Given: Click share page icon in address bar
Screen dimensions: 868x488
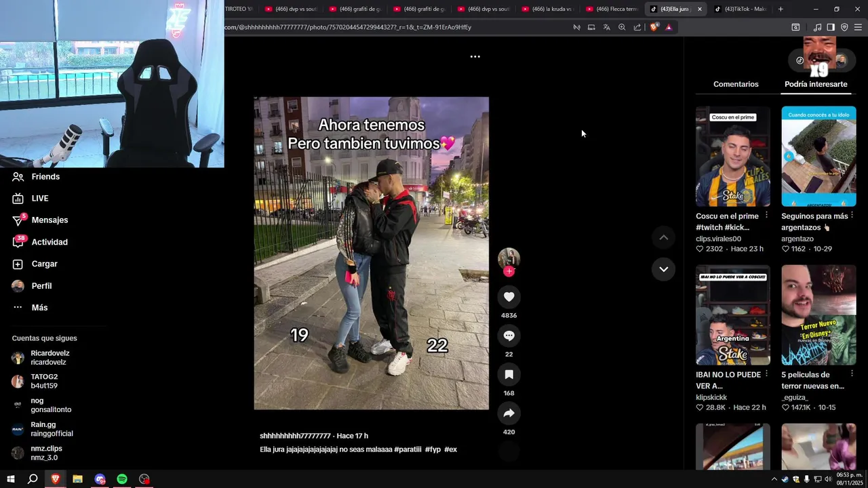Looking at the screenshot, I should coord(637,27).
